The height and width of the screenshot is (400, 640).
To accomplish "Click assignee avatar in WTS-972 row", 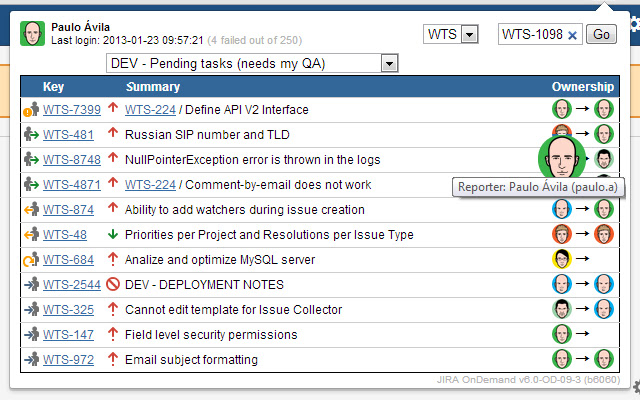I will 604,359.
